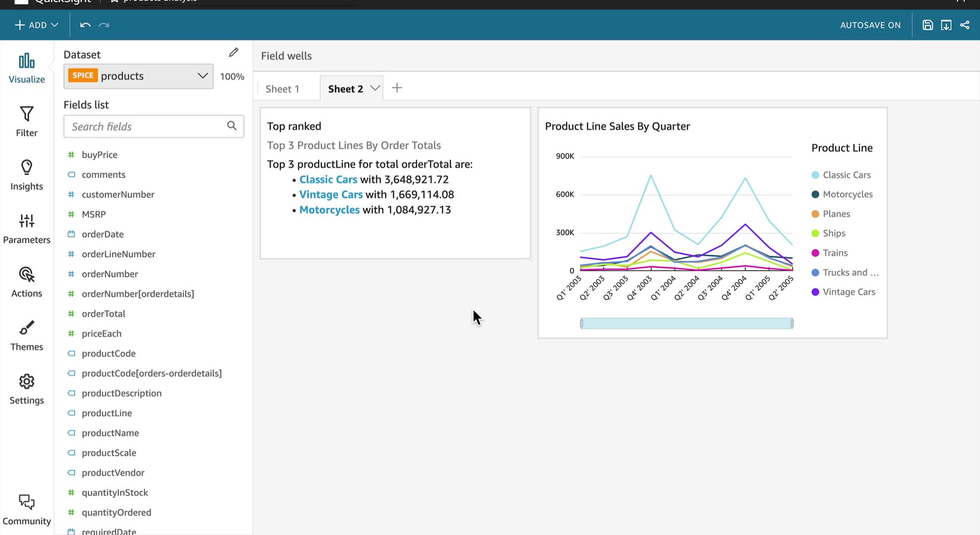Click the Q4' 2003 axis label
Screen dimensions: 980x535
(640, 288)
